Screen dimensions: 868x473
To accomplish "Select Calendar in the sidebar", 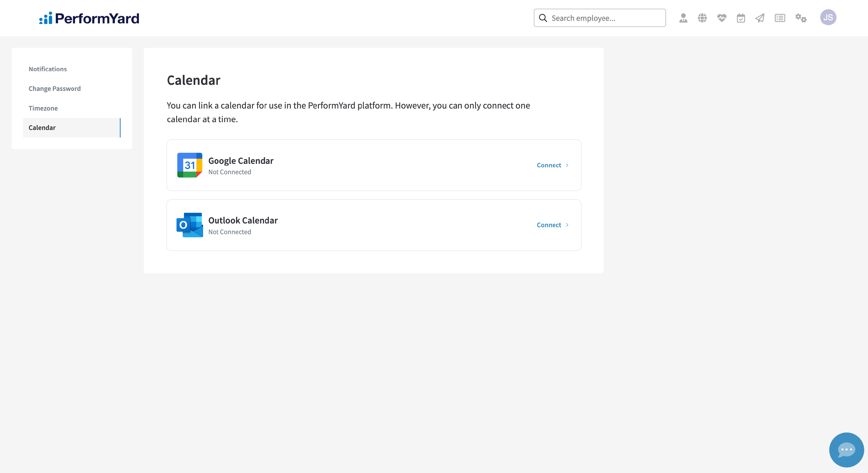I will click(72, 128).
